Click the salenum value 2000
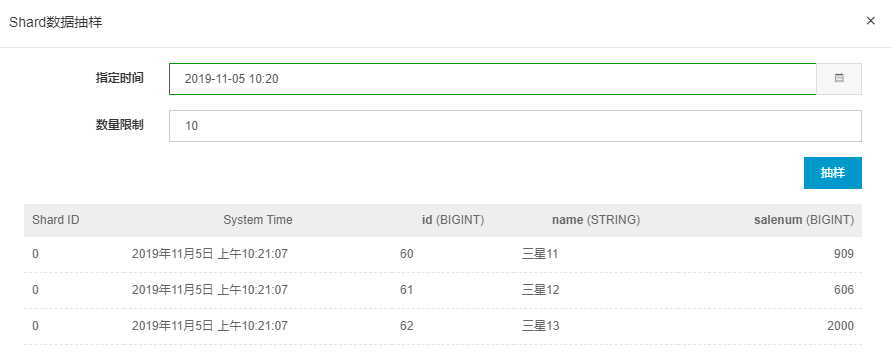 (x=841, y=326)
